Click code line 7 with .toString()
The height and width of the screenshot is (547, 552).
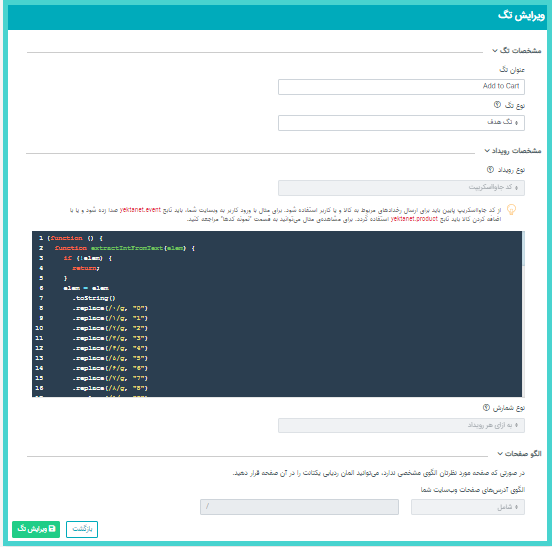pyautogui.click(x=94, y=298)
